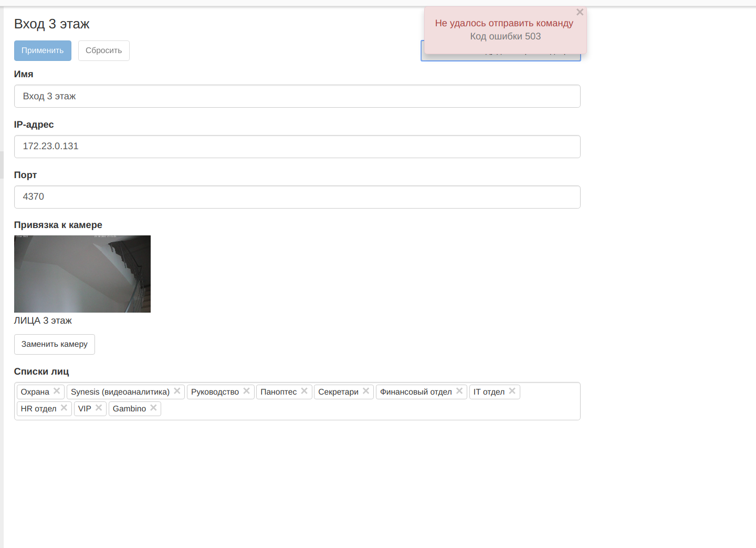The image size is (756, 548).
Task: Remove the Охрана tag
Action: tap(57, 391)
